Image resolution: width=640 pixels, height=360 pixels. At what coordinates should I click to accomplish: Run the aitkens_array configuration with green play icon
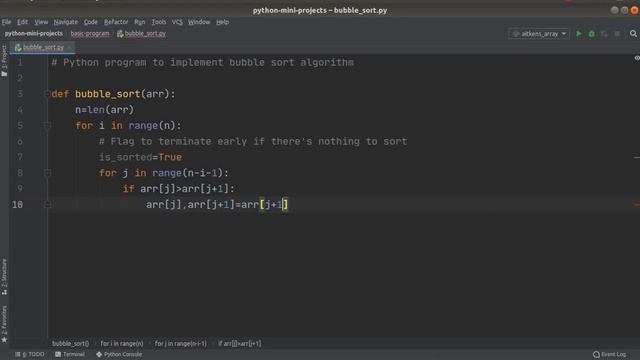(x=578, y=34)
